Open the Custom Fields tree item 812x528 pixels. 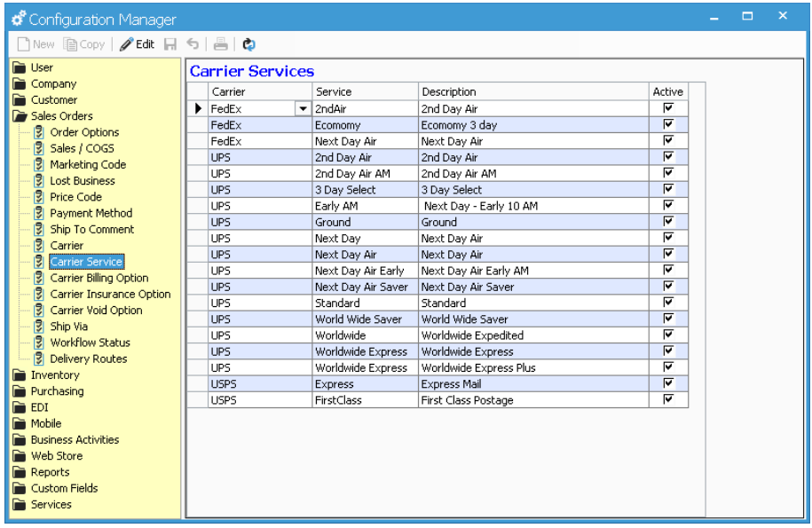[64, 488]
